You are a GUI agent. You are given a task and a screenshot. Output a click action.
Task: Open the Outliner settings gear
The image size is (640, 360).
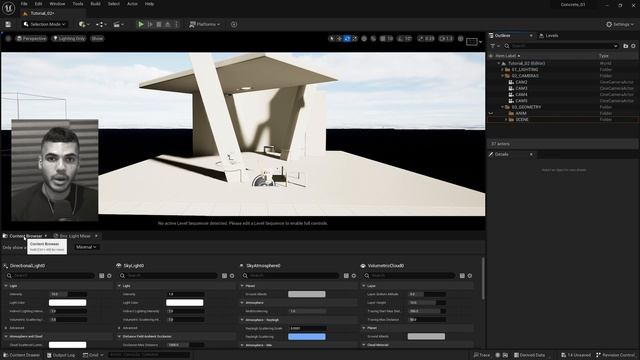pos(633,46)
